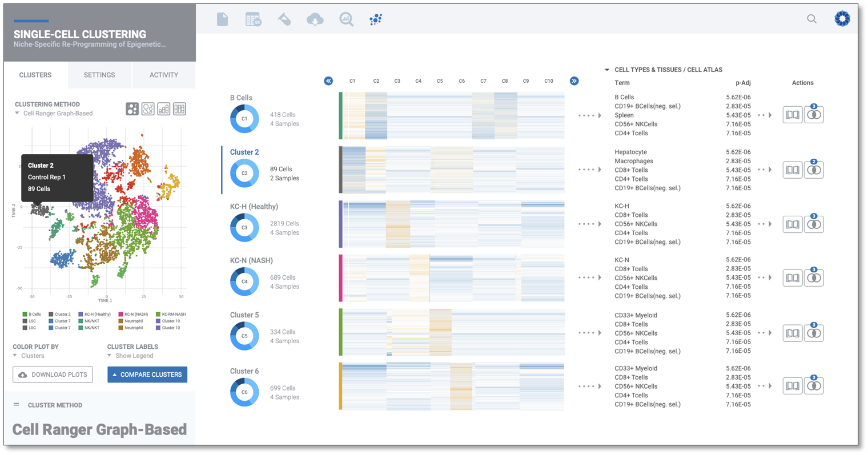Open the Activity tab

tap(164, 75)
